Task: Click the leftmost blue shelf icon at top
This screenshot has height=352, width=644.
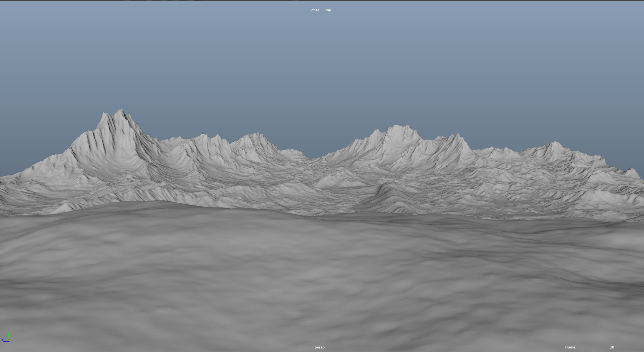Action: tap(127, 1)
